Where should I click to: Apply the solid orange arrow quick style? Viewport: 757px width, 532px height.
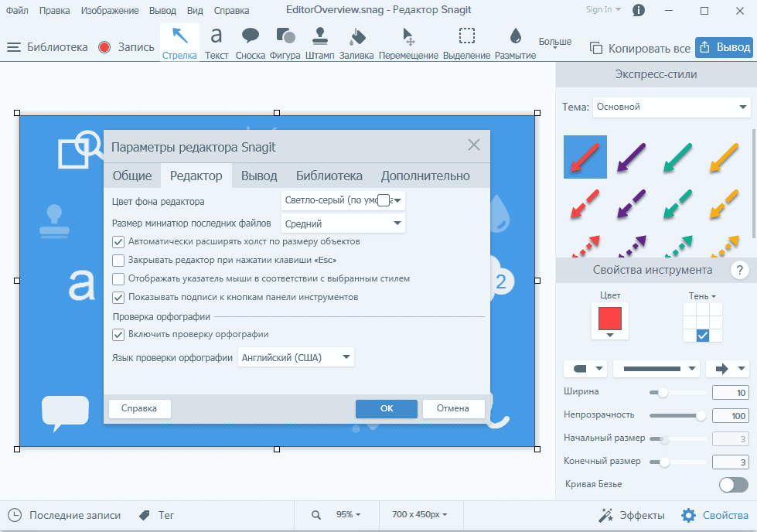click(725, 157)
